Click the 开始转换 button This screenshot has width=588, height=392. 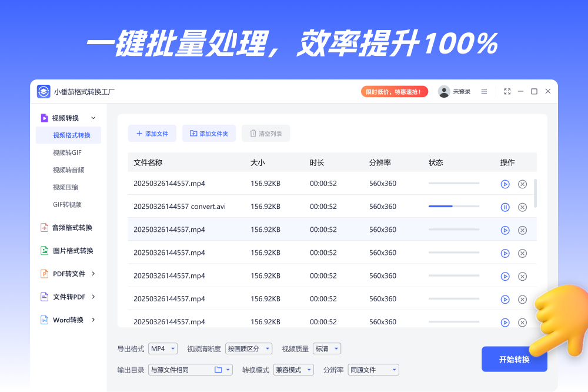click(514, 359)
